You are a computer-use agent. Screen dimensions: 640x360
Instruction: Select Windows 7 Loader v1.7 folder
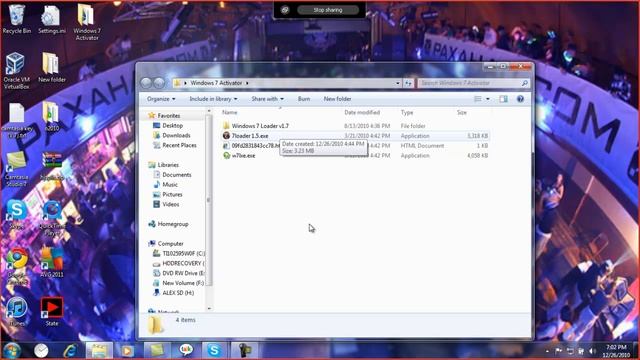pos(260,126)
